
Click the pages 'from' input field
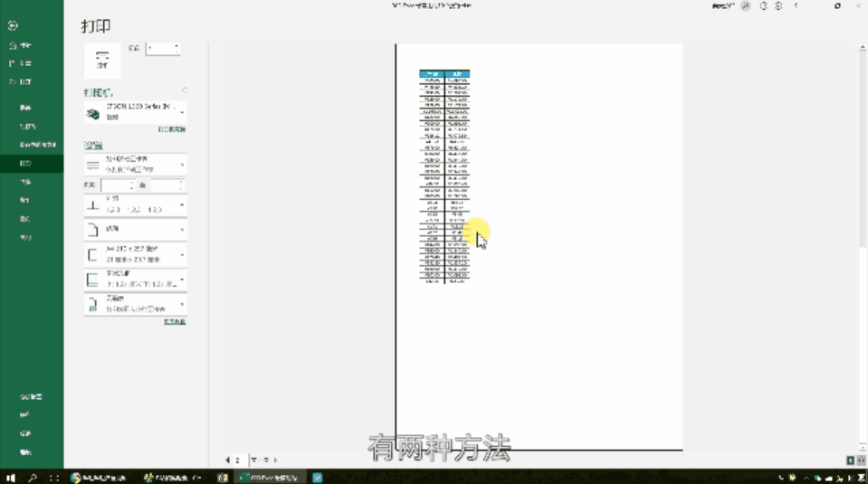(118, 185)
